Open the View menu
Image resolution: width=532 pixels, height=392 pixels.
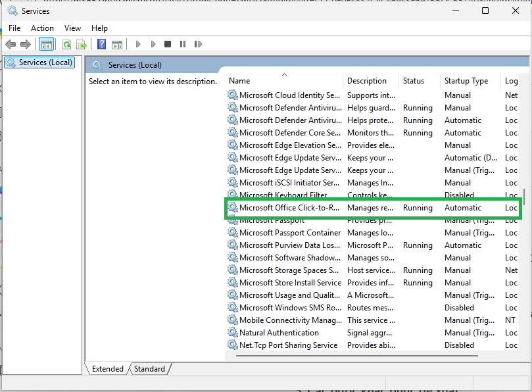(72, 28)
